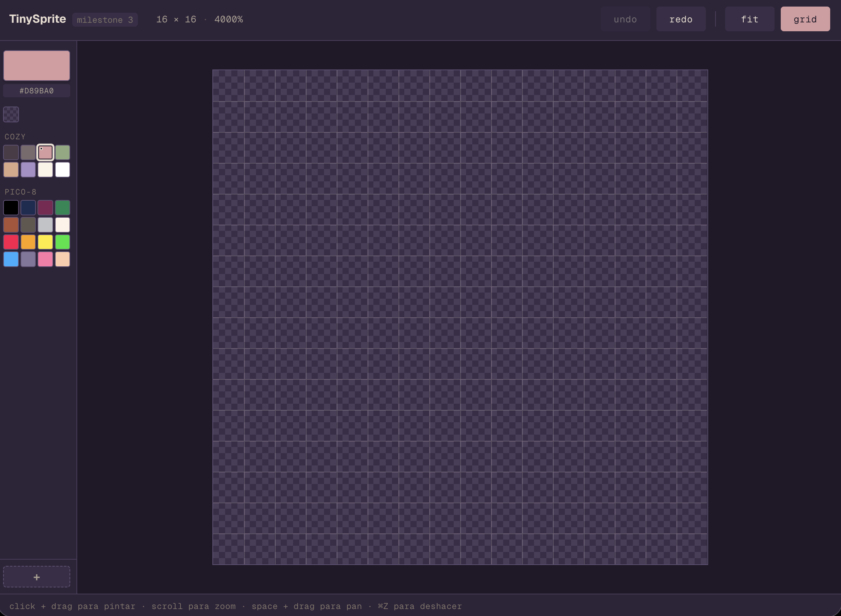Click the 16 × 16 canvas size label
Viewport: 841px width, 616px height.
point(176,19)
